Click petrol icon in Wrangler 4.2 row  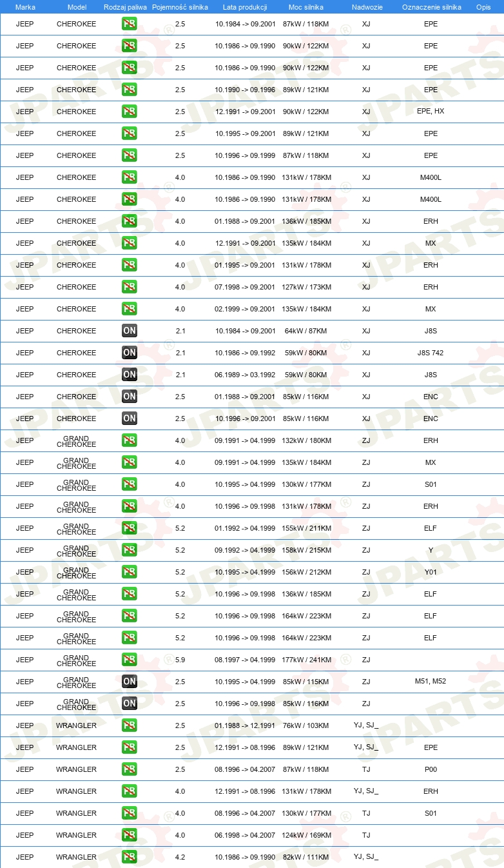pos(130,857)
